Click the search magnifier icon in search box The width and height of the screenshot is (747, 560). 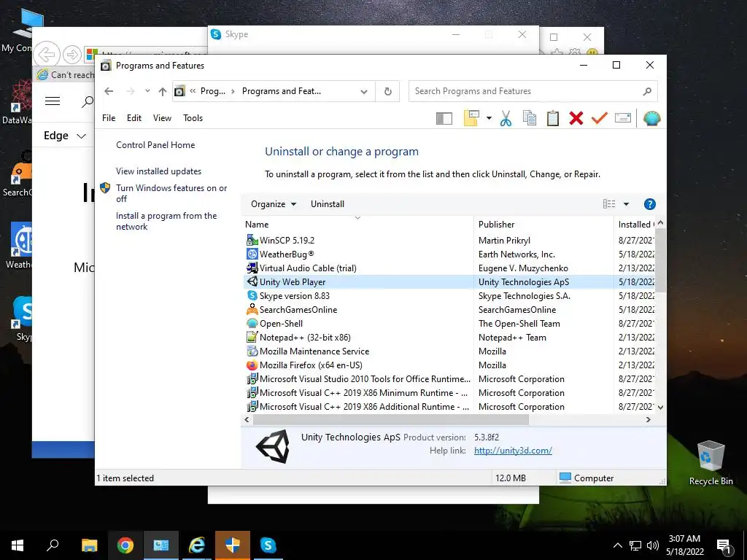[x=647, y=91]
